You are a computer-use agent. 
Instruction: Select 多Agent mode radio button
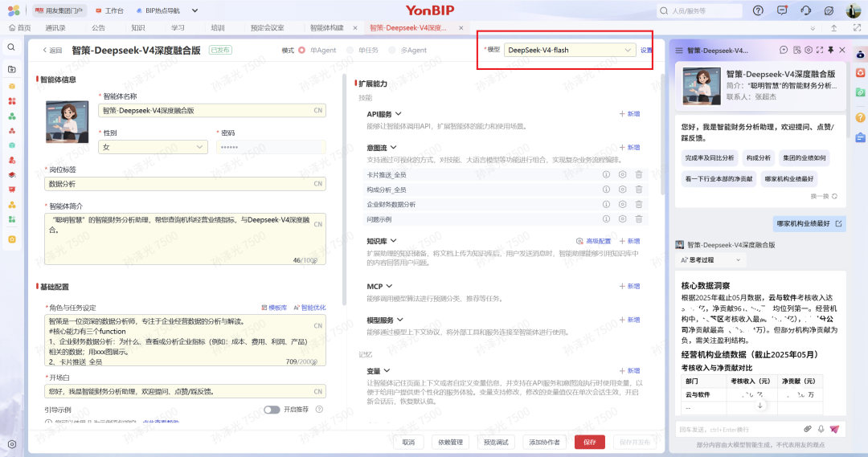(x=392, y=51)
